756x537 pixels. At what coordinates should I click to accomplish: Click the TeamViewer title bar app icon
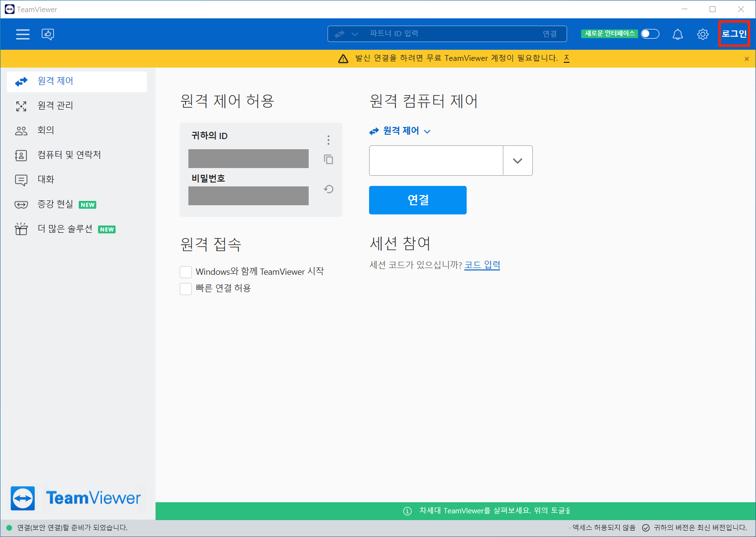tap(9, 9)
